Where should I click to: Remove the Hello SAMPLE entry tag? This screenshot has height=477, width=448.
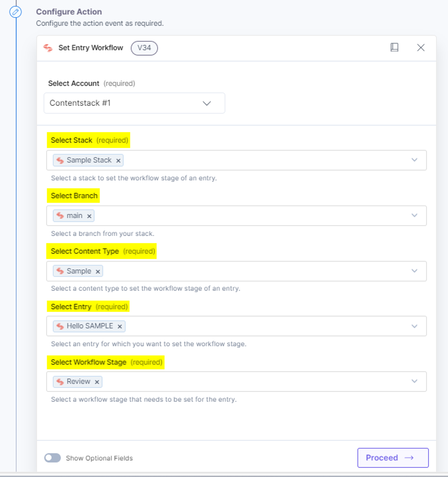click(x=120, y=326)
